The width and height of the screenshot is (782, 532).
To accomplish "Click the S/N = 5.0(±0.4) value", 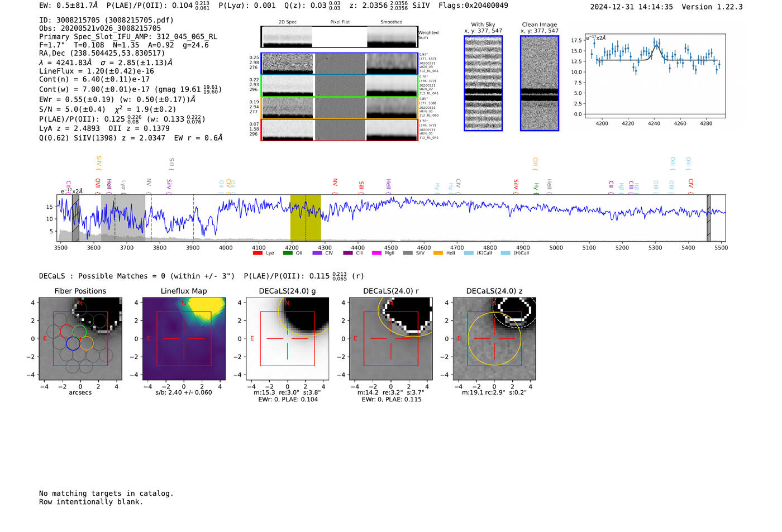I will point(72,109).
